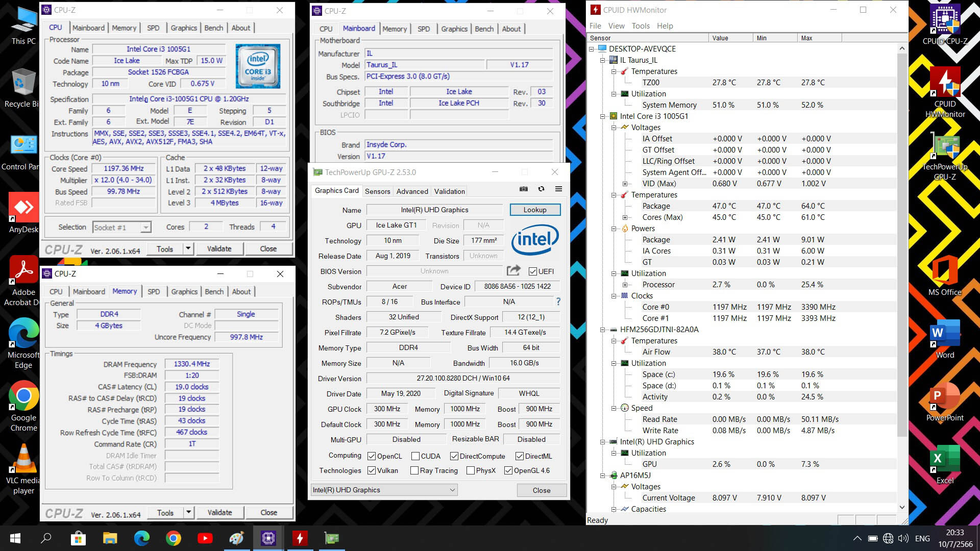Toggle the Vulkan checkbox

tap(372, 470)
